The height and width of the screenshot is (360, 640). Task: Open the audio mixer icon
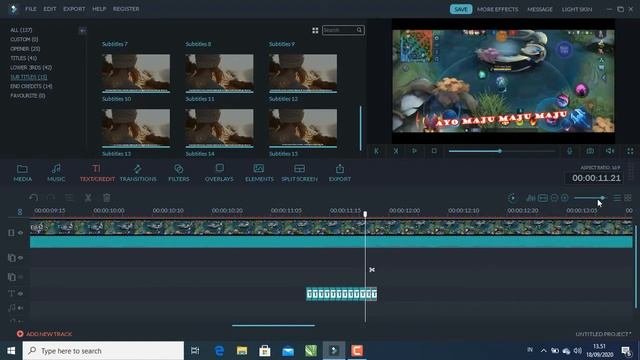531,198
